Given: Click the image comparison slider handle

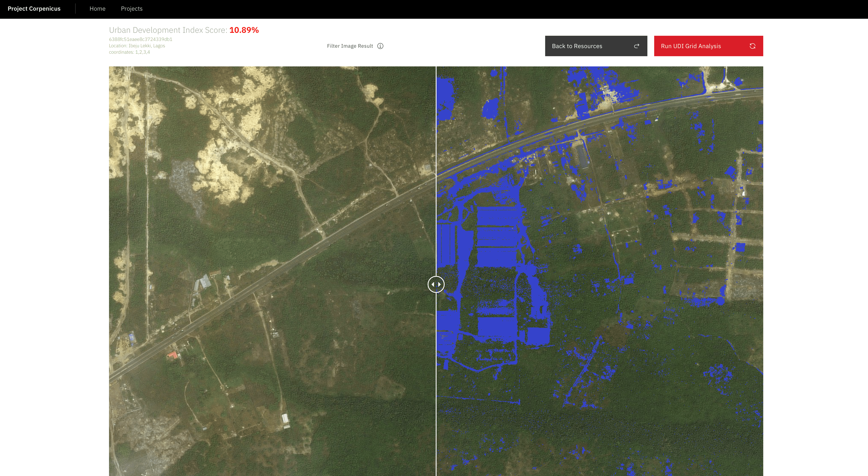Looking at the screenshot, I should pos(436,284).
